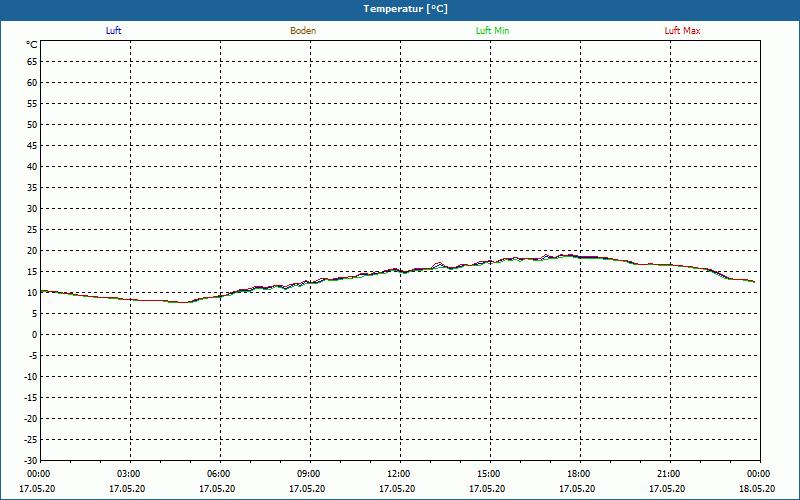Click the red Luft Max legend label
This screenshot has height=500, width=800.
(682, 31)
